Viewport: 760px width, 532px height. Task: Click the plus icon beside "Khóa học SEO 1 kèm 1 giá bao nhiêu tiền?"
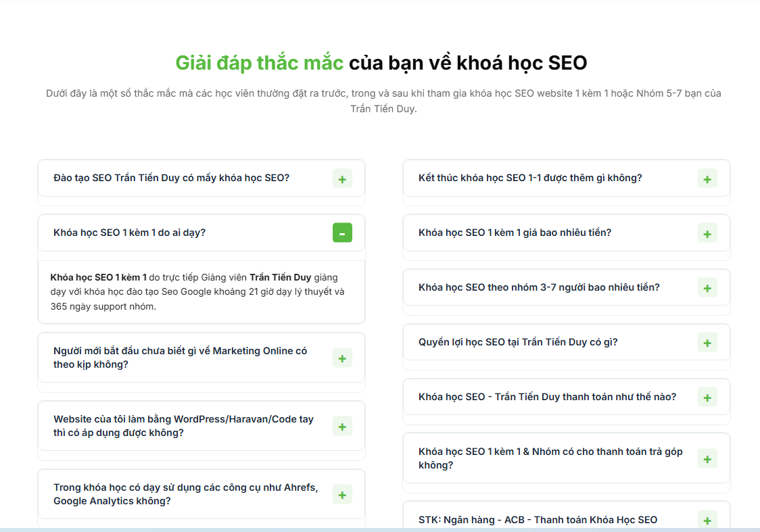[x=707, y=233]
